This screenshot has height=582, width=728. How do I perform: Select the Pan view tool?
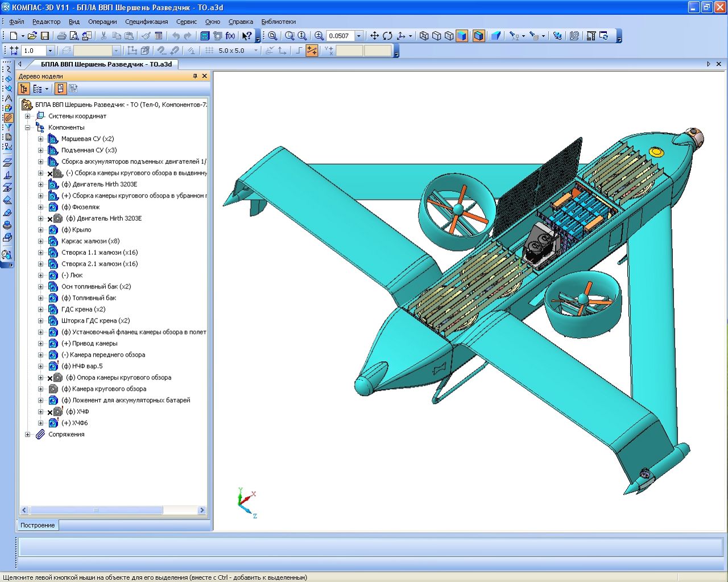[x=374, y=36]
